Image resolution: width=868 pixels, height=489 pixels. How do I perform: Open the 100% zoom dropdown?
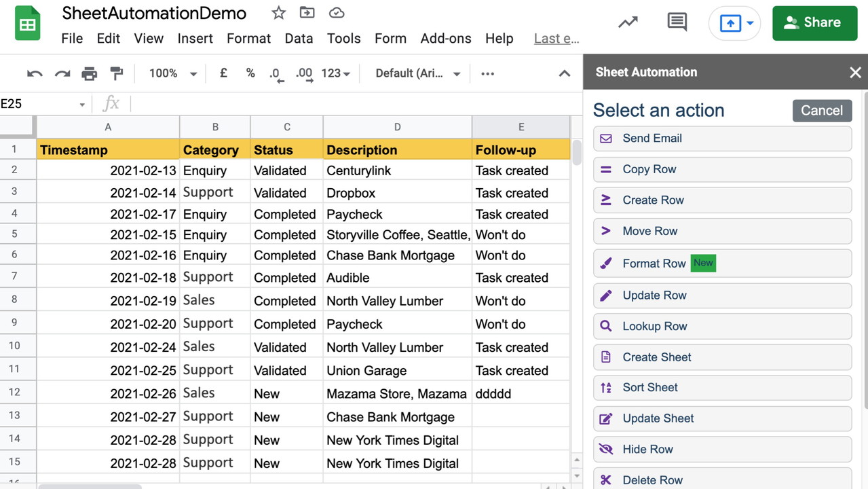coord(172,73)
